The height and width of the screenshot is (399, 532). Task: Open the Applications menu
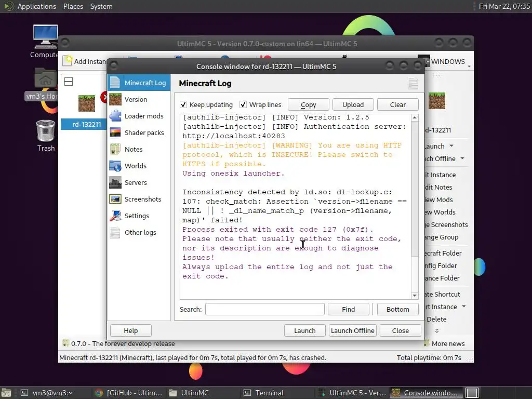(37, 6)
